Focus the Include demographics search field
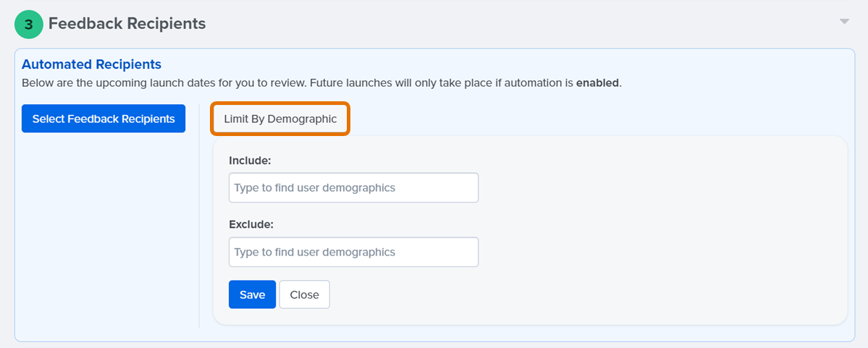The height and width of the screenshot is (348, 868). [354, 187]
